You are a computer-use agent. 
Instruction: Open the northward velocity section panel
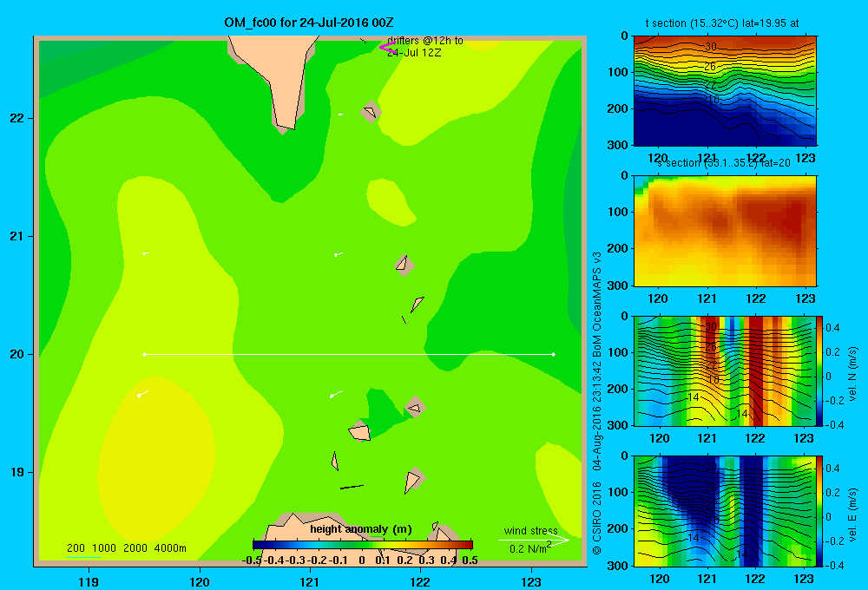(725, 370)
